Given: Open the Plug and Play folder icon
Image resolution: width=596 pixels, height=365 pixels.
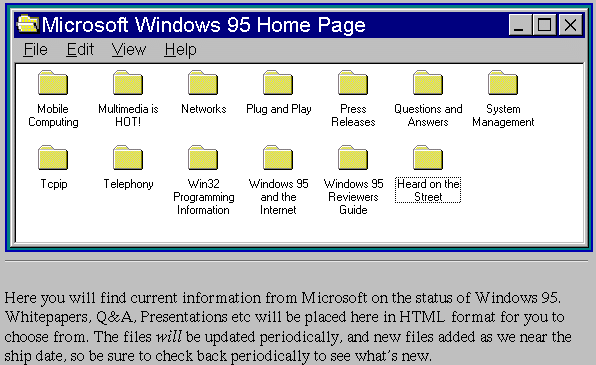Looking at the screenshot, I should pos(278,83).
